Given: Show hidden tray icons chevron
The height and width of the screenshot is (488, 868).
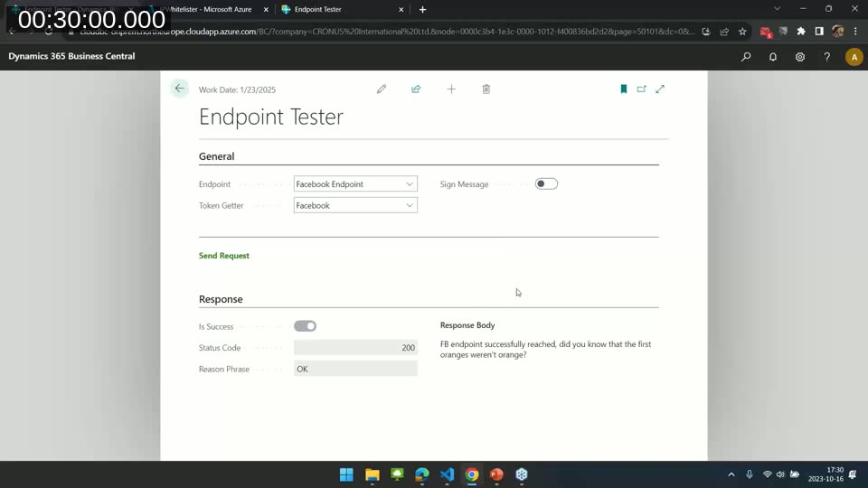Looking at the screenshot, I should pyautogui.click(x=731, y=474).
